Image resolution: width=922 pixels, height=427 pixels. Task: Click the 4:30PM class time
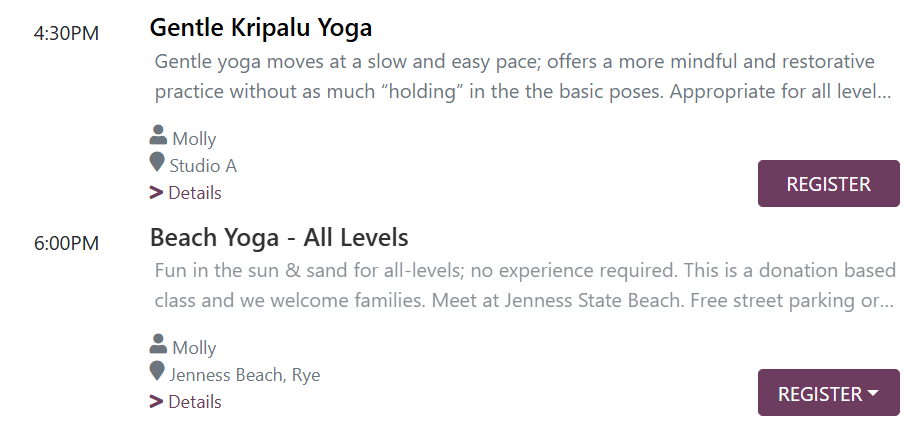(66, 33)
